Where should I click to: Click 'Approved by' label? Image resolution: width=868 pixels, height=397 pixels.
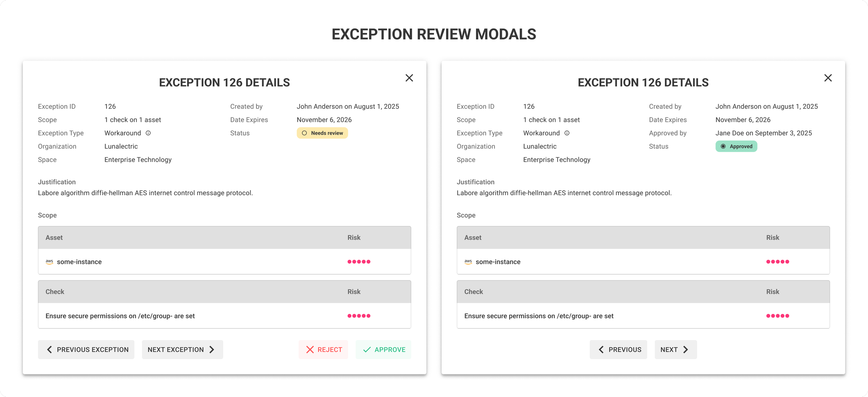tap(668, 133)
